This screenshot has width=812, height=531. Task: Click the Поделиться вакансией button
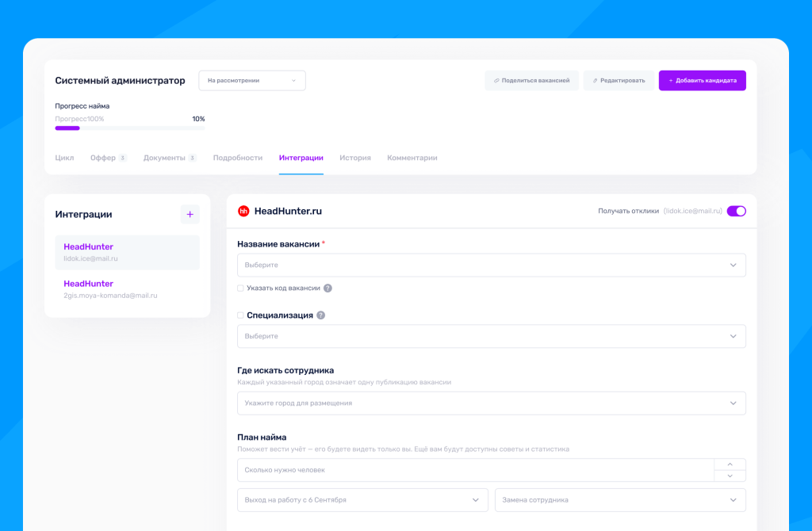532,81
